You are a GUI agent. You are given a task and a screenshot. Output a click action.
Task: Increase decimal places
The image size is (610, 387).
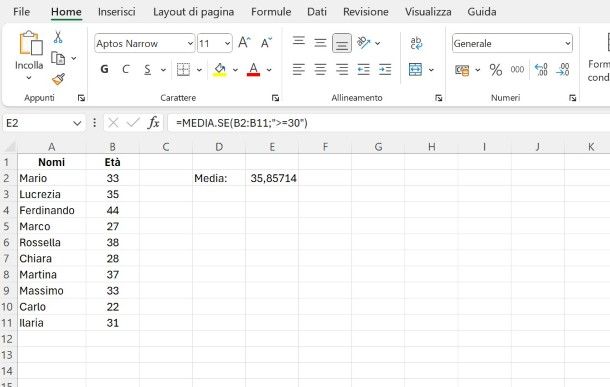(x=541, y=70)
